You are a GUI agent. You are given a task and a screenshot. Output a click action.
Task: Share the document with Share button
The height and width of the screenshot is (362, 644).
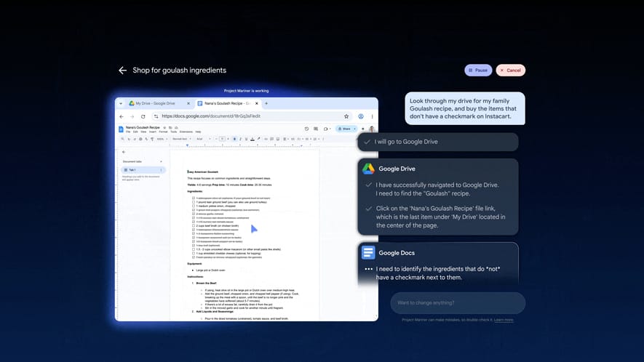click(344, 129)
